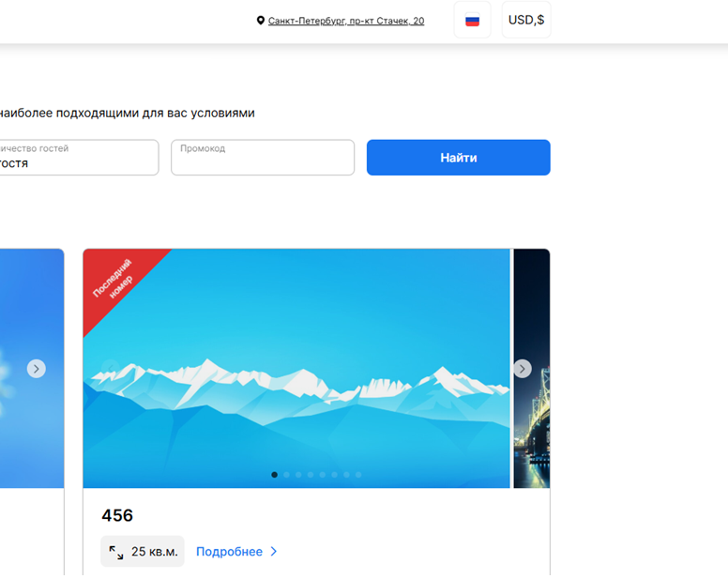Click the room area expand-arrows icon
The height and width of the screenshot is (579, 728).
116,552
